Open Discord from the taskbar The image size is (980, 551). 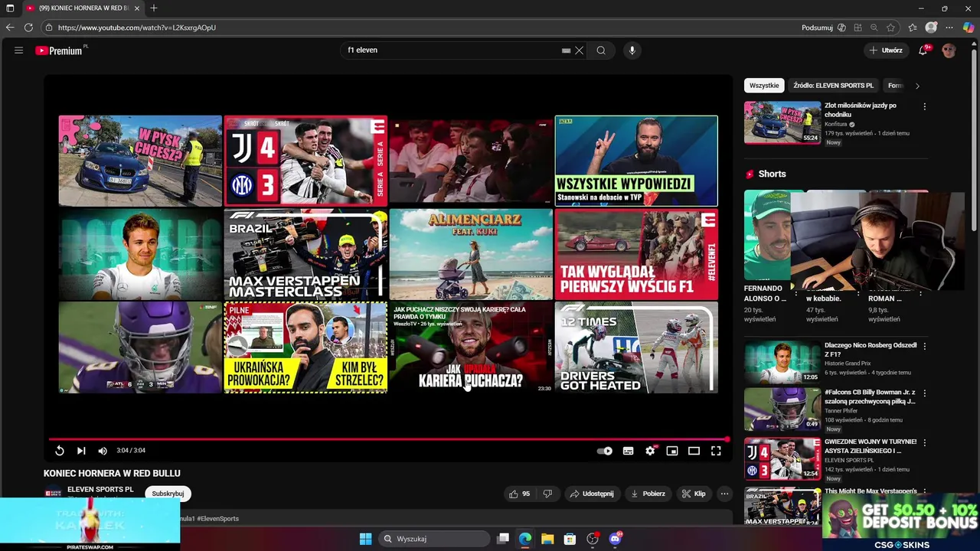[x=615, y=539]
